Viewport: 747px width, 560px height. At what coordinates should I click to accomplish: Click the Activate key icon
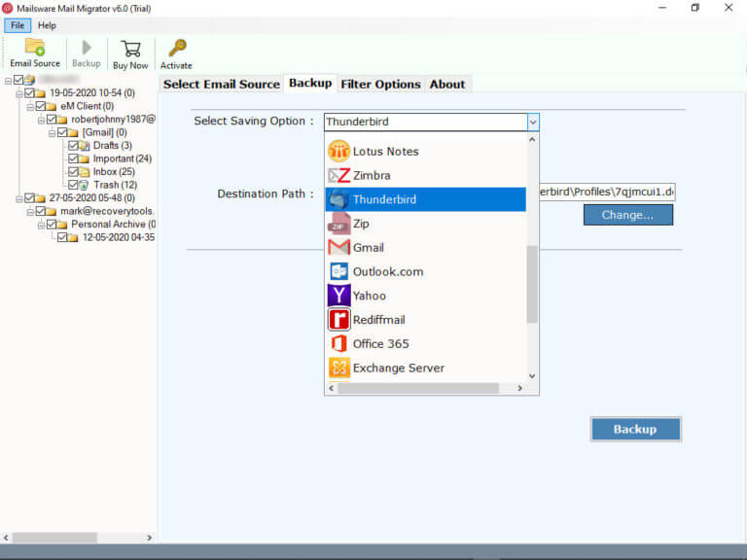point(177,48)
